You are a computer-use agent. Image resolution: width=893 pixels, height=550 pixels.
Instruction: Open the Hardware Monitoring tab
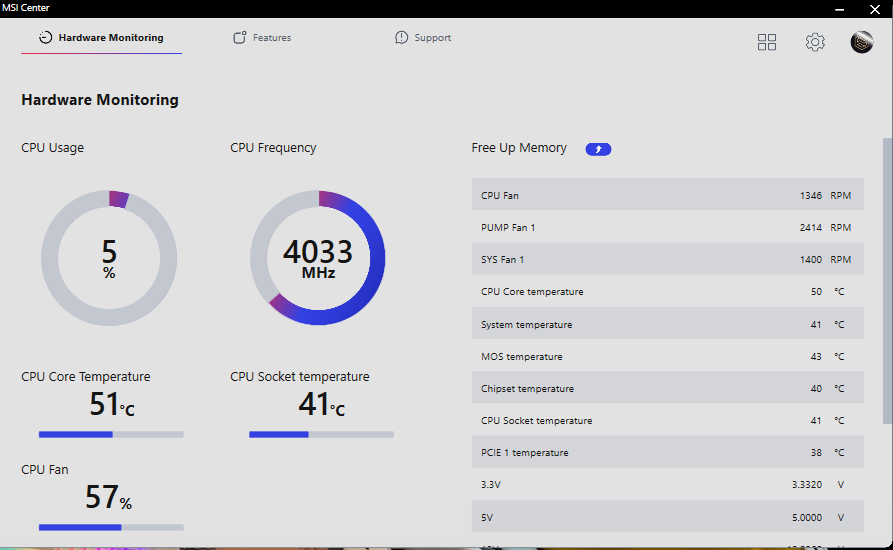(101, 38)
